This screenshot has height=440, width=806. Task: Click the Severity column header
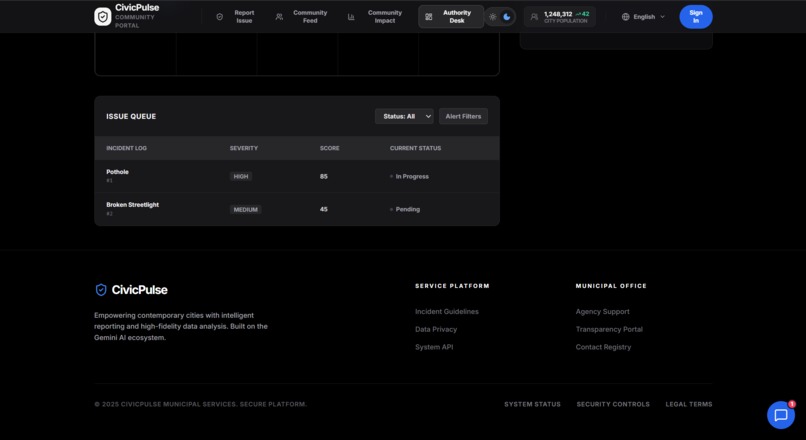[244, 148]
